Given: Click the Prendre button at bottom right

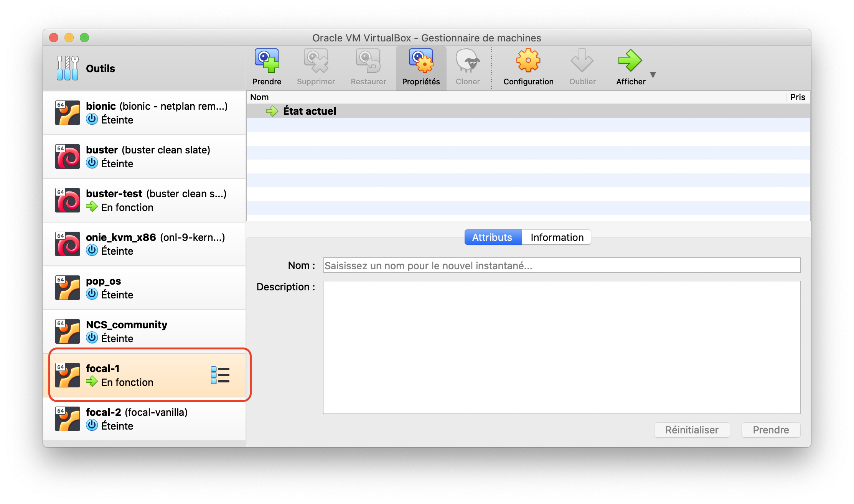Looking at the screenshot, I should tap(771, 430).
